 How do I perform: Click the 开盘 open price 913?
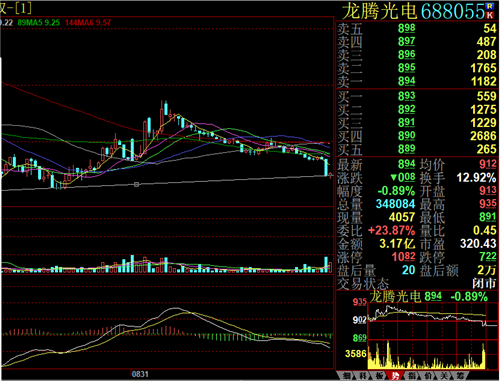point(488,191)
